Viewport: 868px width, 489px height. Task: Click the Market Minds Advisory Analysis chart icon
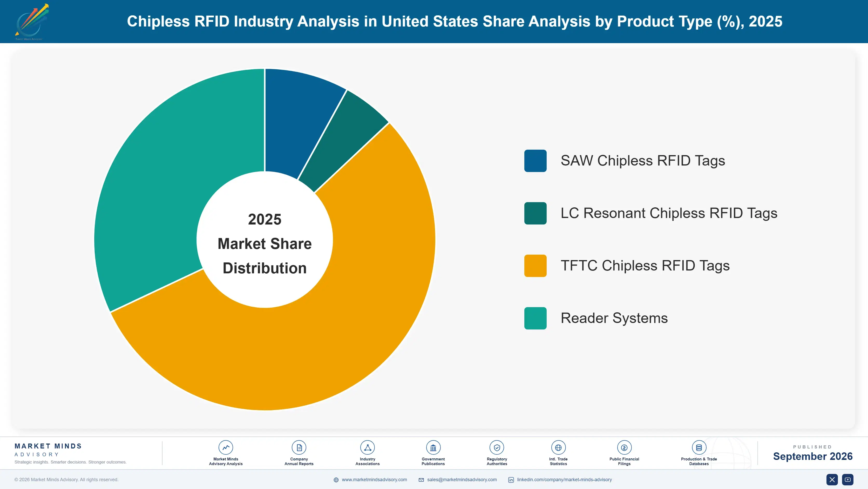click(226, 447)
